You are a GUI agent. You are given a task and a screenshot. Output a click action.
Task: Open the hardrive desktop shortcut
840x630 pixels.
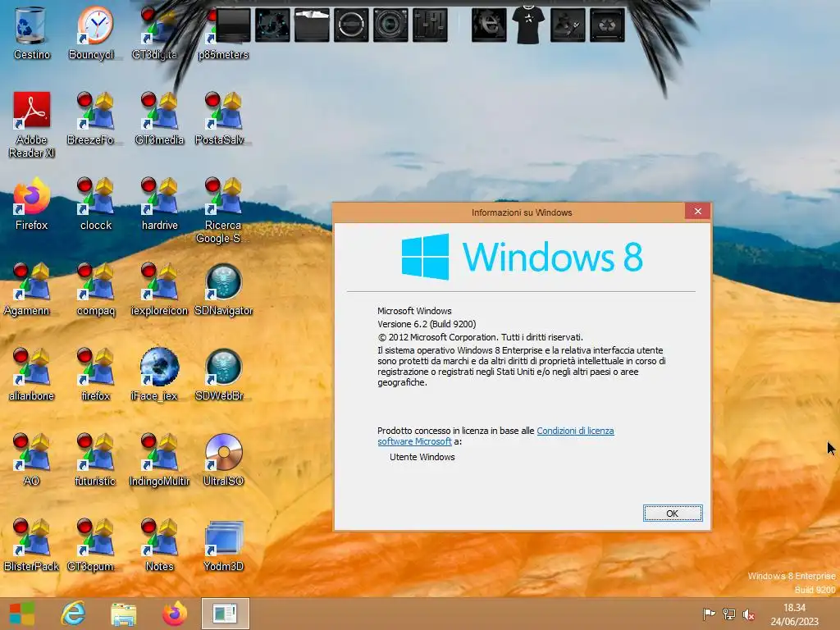[x=159, y=203]
